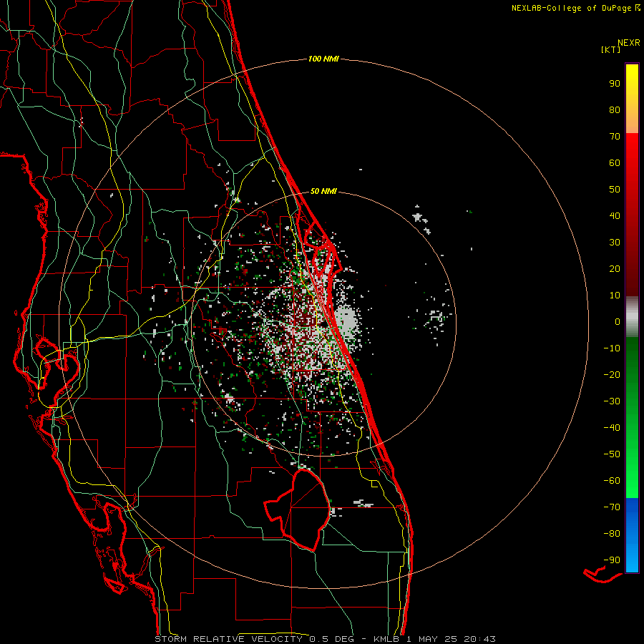Click the -30 value on velocity scale

[x=612, y=401]
